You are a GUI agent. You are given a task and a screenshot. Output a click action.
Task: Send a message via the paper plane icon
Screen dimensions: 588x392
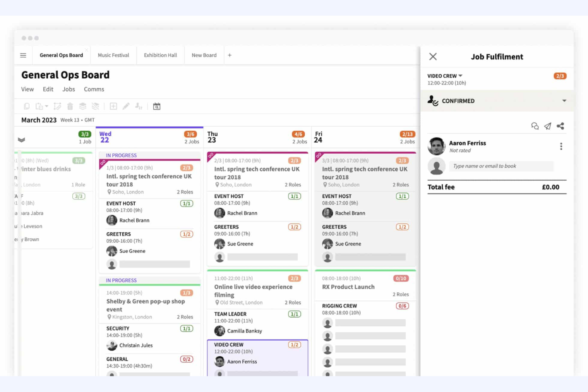tap(547, 126)
